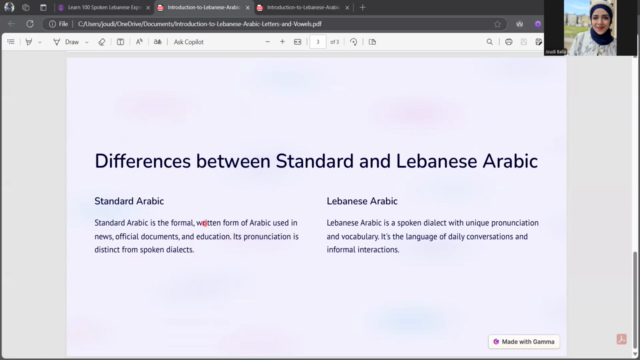Image resolution: width=640 pixels, height=360 pixels.
Task: Click the Read aloud icon
Action: tap(139, 42)
